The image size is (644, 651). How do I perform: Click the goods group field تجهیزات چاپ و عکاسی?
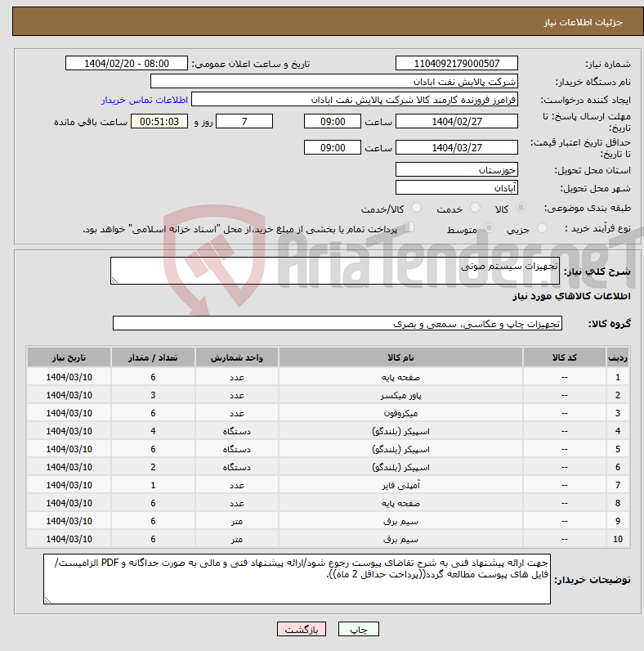[x=338, y=323]
